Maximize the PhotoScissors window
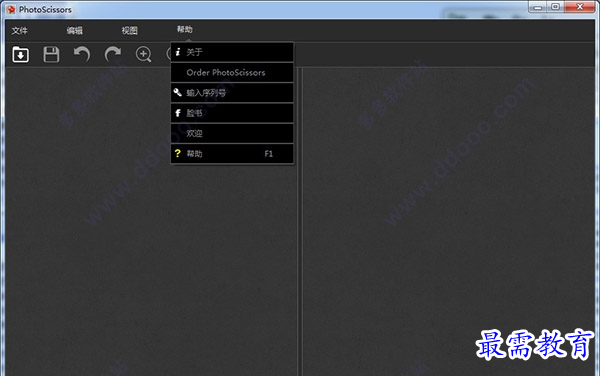The width and height of the screenshot is (600, 376). [x=556, y=7]
